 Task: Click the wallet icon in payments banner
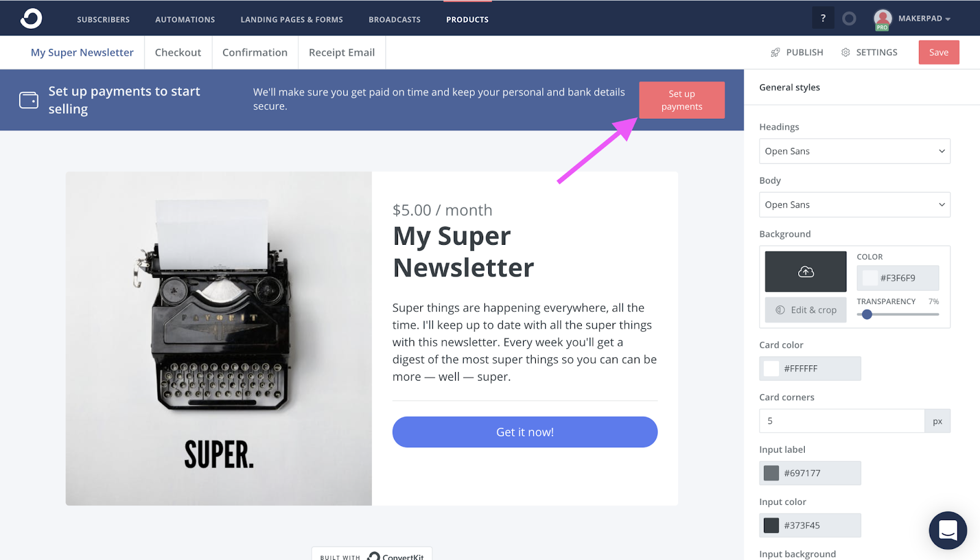(29, 100)
